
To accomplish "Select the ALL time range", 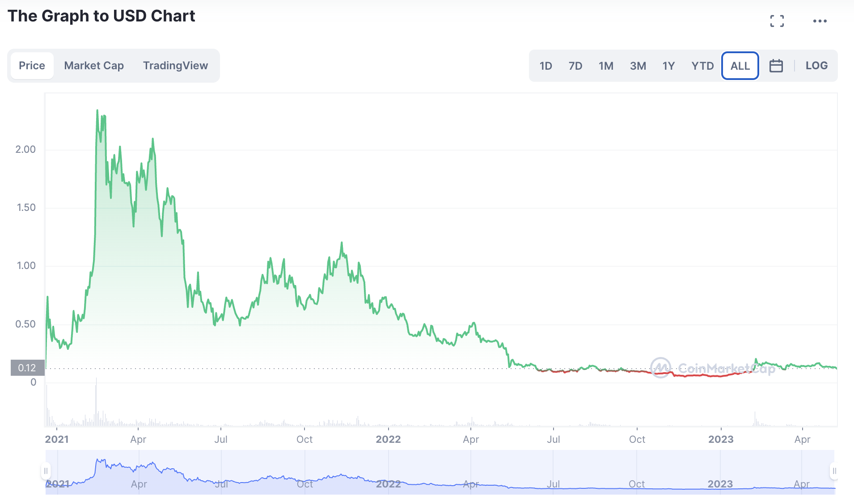I will [740, 66].
